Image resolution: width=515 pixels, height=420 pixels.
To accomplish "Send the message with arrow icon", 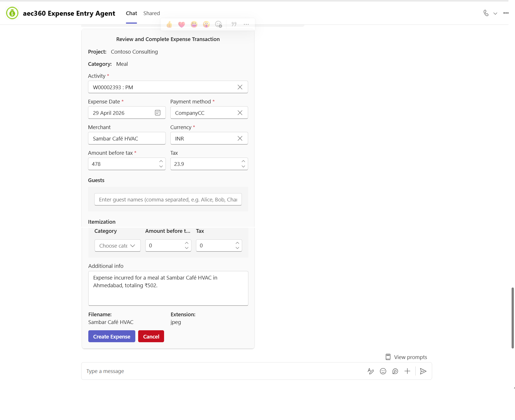I will [x=423, y=371].
